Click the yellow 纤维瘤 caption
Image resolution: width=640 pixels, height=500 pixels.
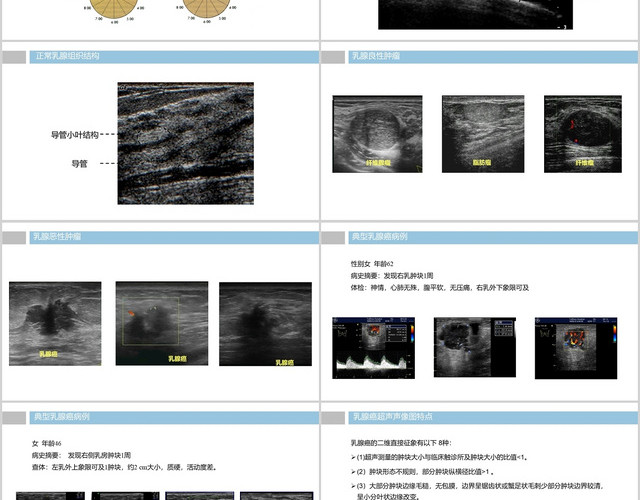[x=584, y=162]
